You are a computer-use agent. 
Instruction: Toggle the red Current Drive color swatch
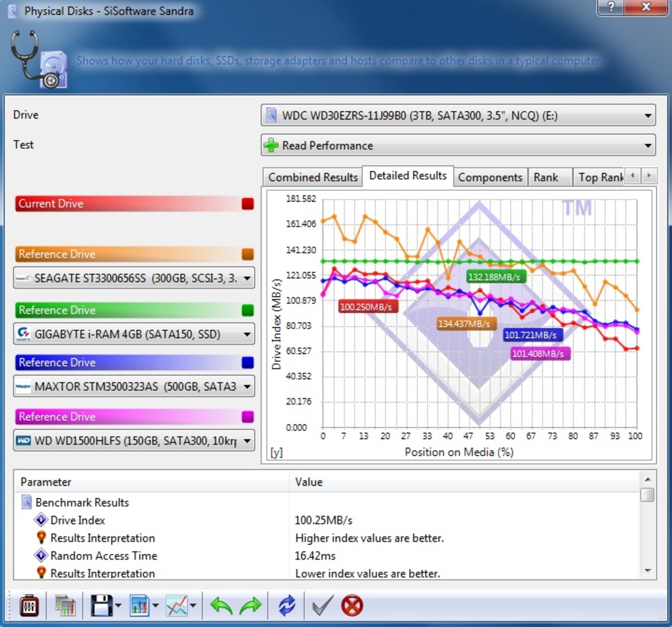248,203
